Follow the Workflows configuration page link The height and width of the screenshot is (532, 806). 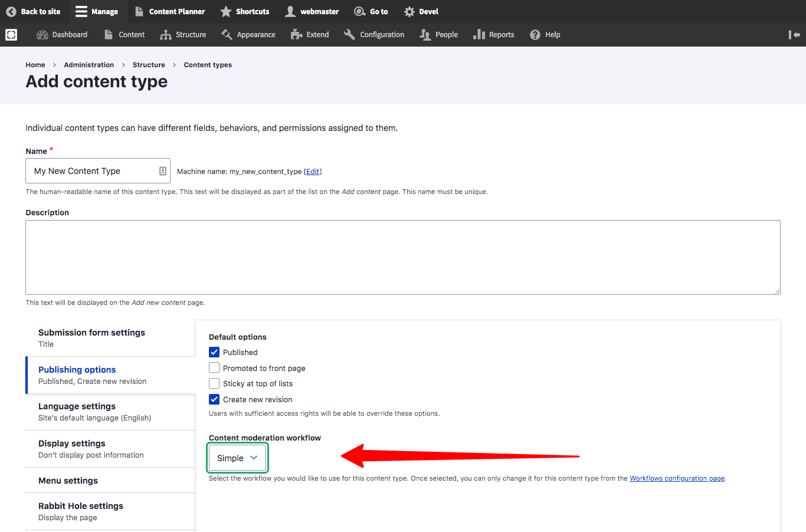pos(677,478)
